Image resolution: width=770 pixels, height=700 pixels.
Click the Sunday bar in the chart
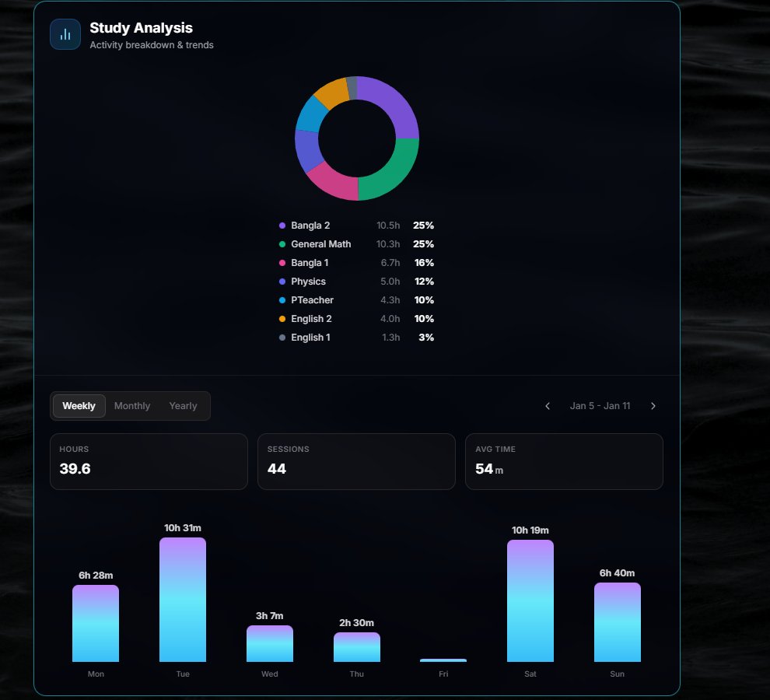[618, 622]
